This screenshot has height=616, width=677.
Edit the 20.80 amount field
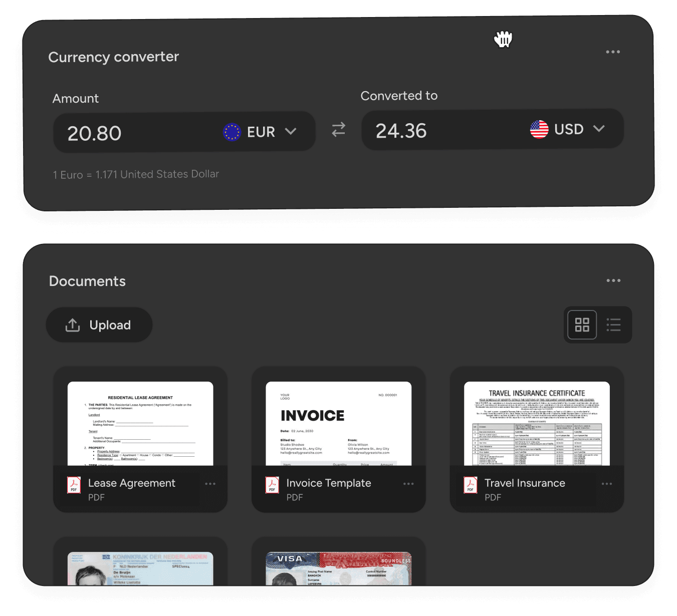[184, 132]
